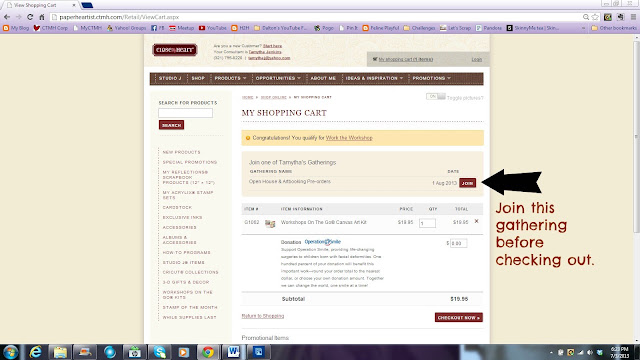Click the Checkout Now button
The height and width of the screenshot is (360, 640).
point(459,318)
